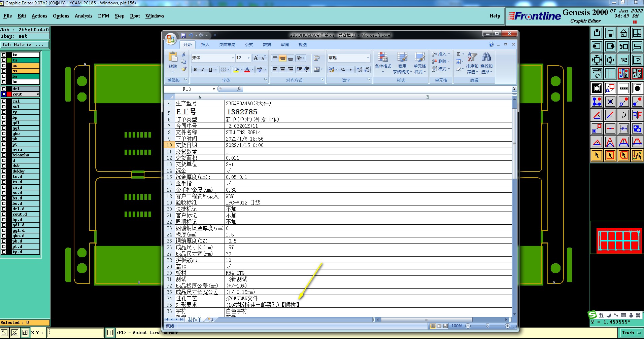Toggle checkbox for layer gko
The image size is (644, 339).
[x=4, y=134]
